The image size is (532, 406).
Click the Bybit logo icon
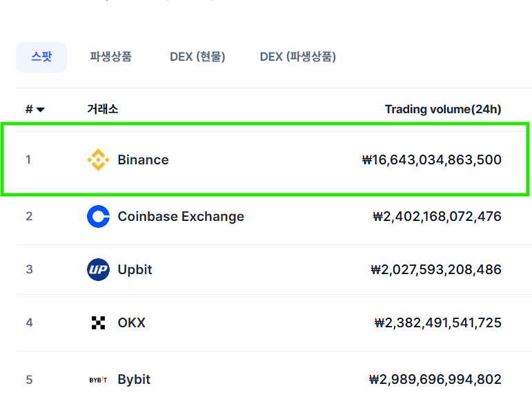pos(98,380)
